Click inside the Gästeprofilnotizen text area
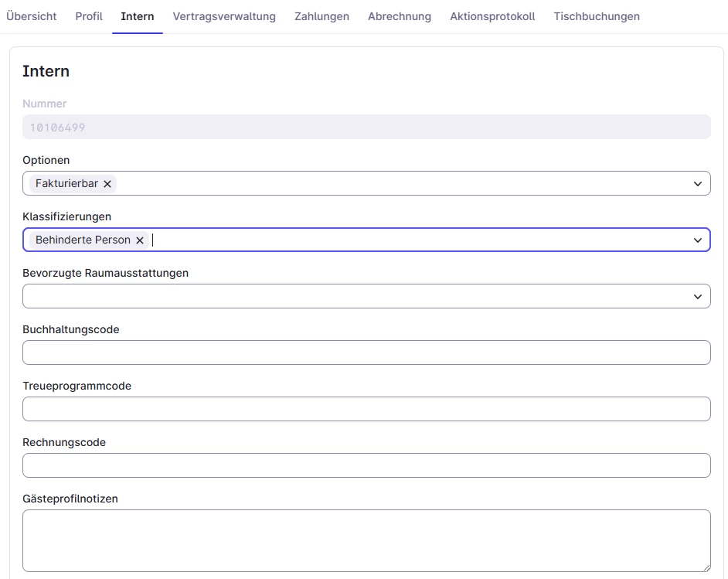Screen dimensions: 728x579 [366, 540]
